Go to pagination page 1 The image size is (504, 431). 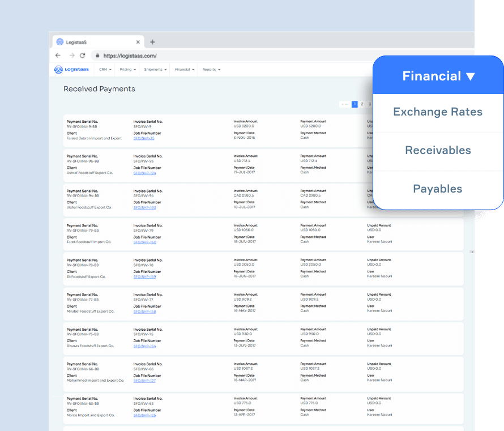coord(354,104)
